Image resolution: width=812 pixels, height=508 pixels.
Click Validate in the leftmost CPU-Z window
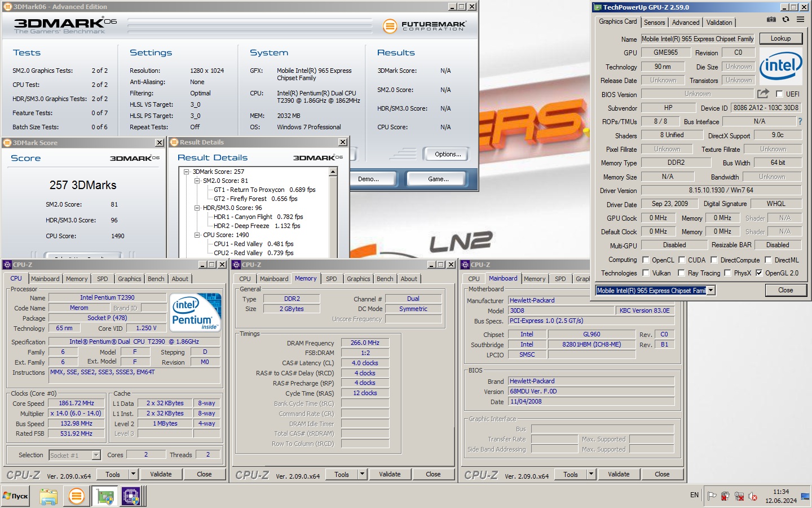coord(161,474)
